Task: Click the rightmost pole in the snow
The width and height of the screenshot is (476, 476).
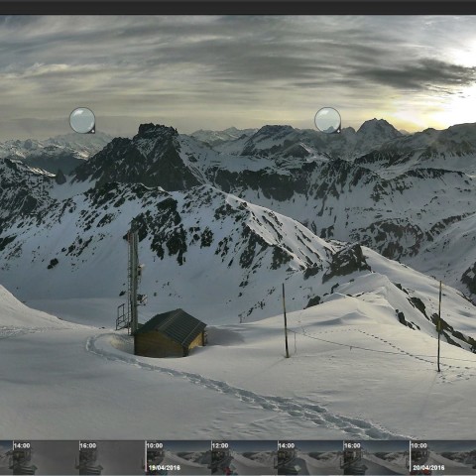Action: [x=439, y=326]
